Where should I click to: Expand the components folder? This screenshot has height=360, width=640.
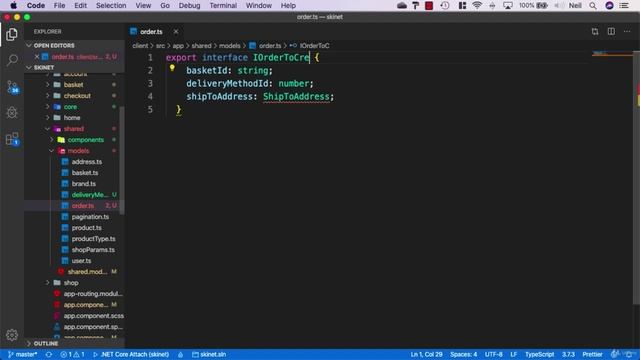[51, 140]
